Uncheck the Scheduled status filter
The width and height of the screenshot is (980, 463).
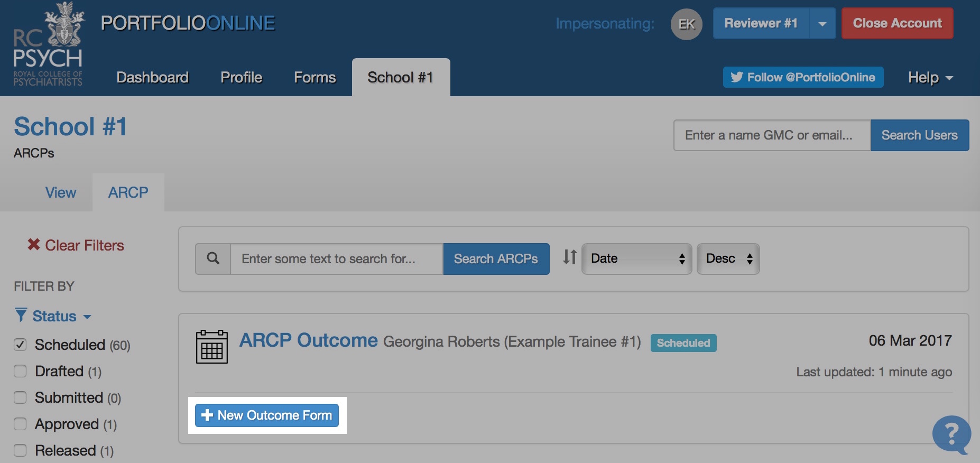20,345
